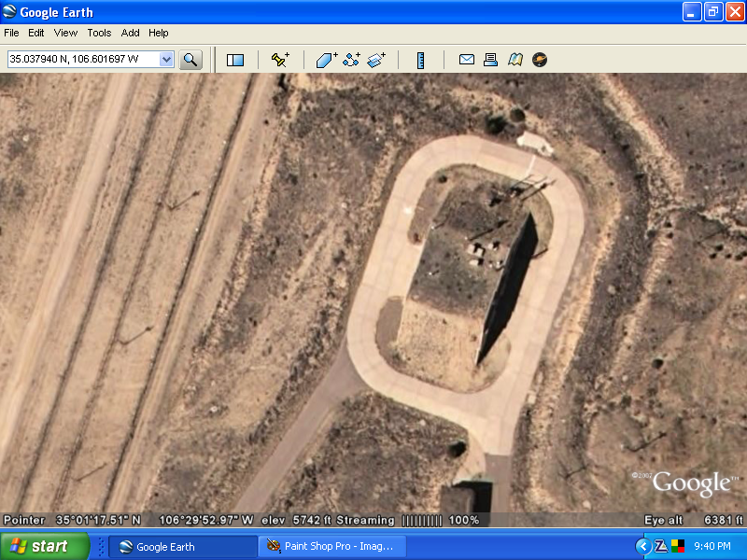
Task: Open the Tools menu
Action: tap(99, 33)
